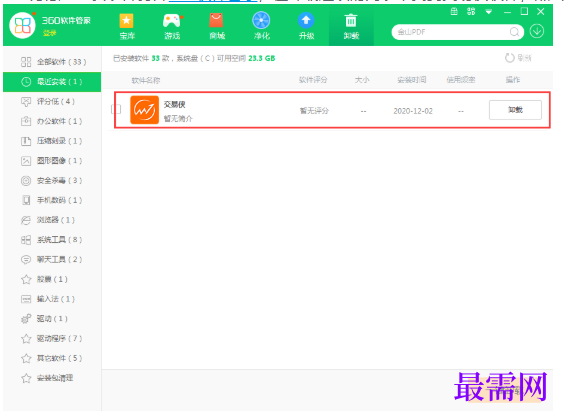Open the download manager arrow icon

[537, 31]
